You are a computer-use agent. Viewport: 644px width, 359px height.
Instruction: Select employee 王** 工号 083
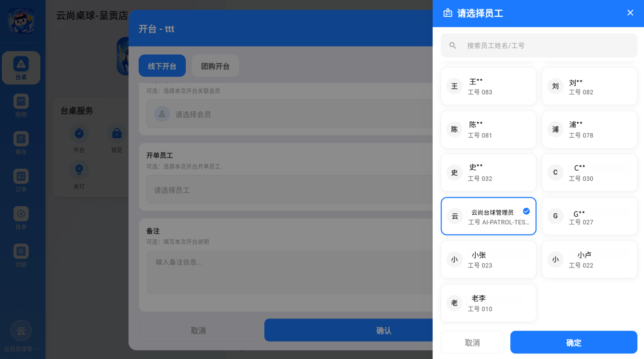489,86
